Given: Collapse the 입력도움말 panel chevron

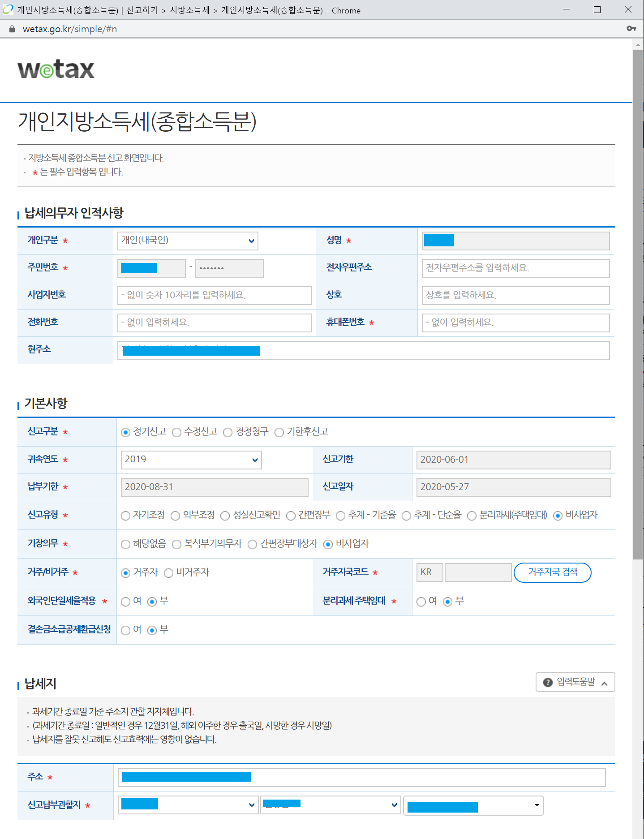Looking at the screenshot, I should (604, 683).
